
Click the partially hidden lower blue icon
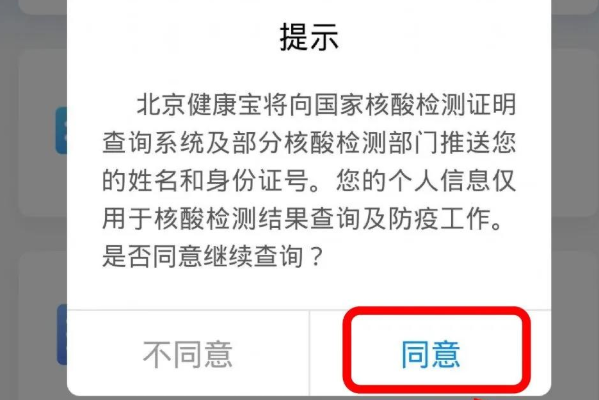pos(62,334)
